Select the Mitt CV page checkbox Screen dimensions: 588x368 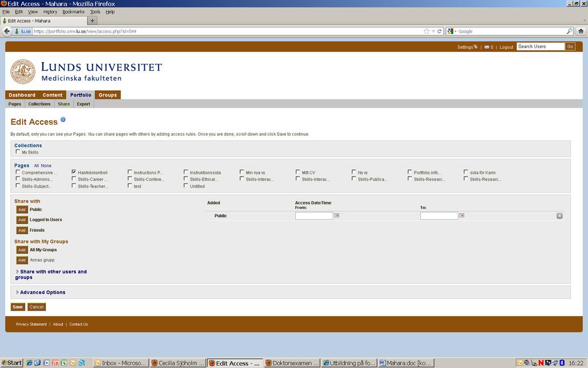pos(298,172)
